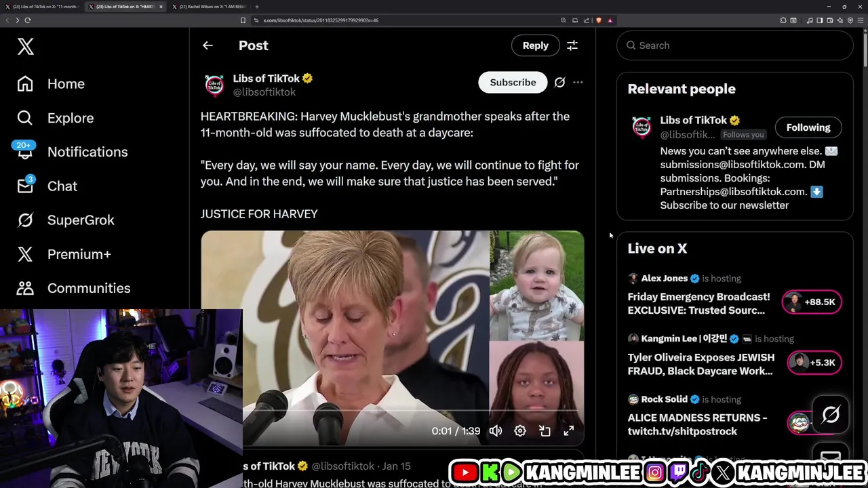Open the video settings gear
Viewport: 868px width, 488px height.
pos(520,431)
